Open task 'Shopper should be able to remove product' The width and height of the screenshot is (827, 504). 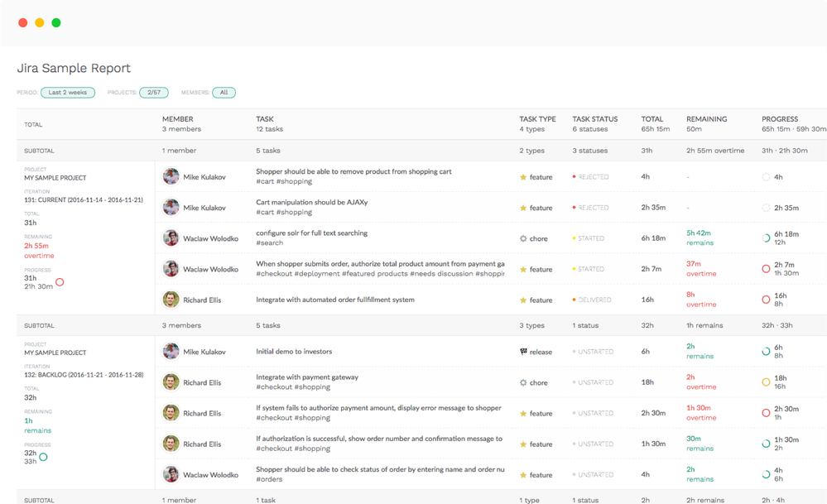(x=354, y=171)
